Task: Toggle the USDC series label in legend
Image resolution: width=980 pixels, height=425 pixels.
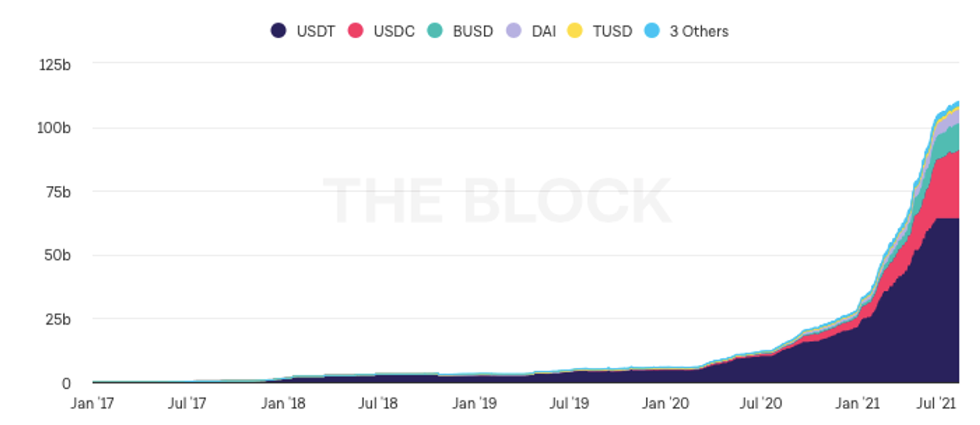Action: (x=394, y=31)
